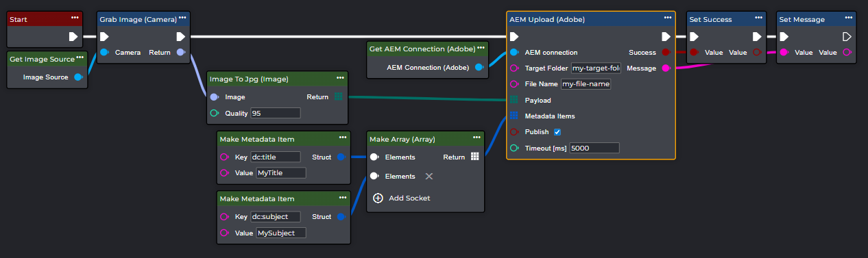Select the Start node title
The height and width of the screenshot is (258, 868).
coord(19,20)
